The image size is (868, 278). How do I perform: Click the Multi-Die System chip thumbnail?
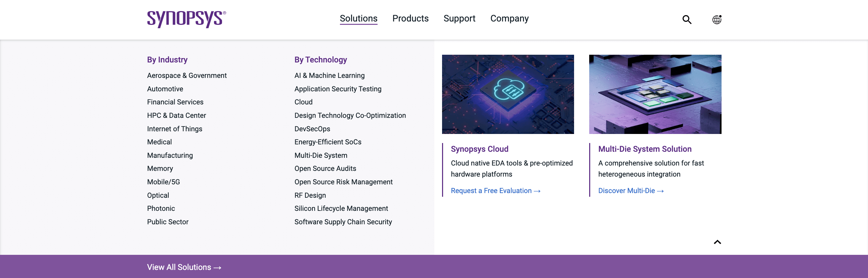click(x=655, y=94)
